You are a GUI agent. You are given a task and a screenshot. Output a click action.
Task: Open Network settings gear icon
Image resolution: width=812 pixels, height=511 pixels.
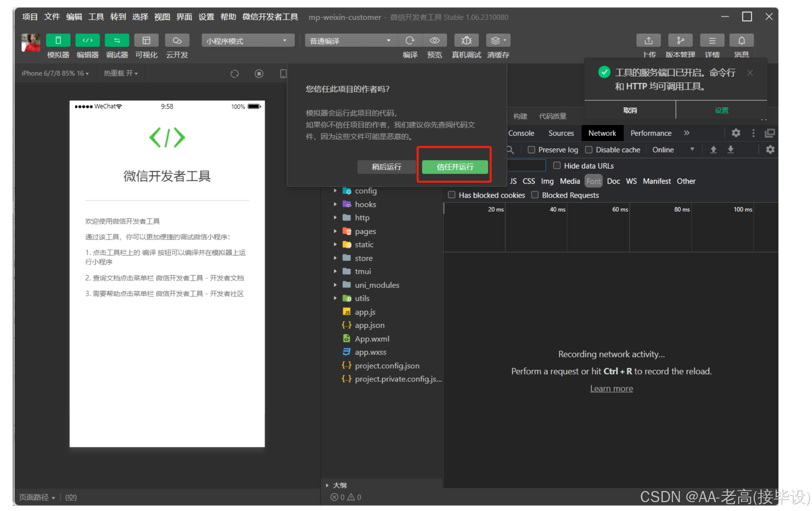770,150
